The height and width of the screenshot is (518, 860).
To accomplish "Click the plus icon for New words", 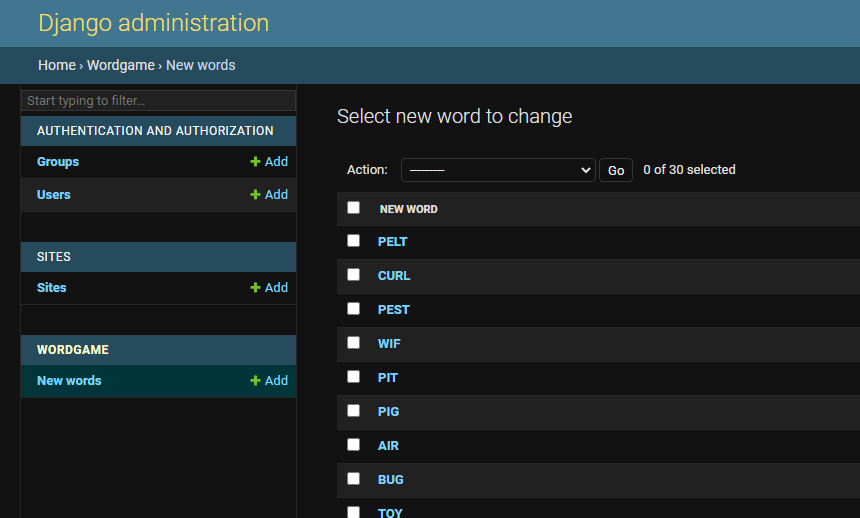I will (255, 381).
